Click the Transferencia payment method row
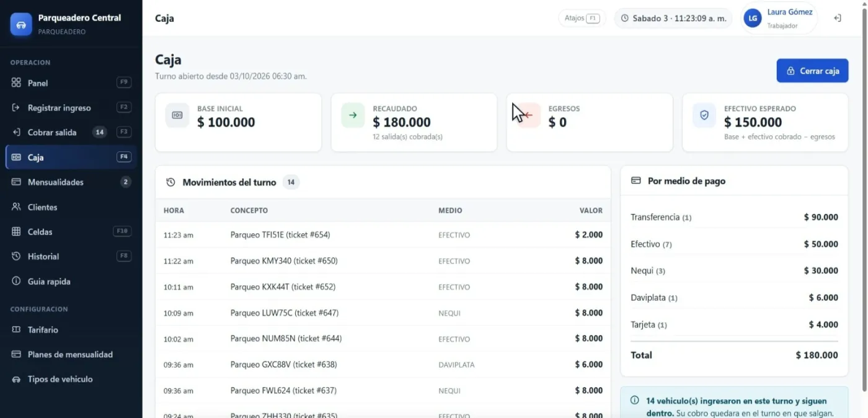Image resolution: width=868 pixels, height=418 pixels. click(x=734, y=218)
